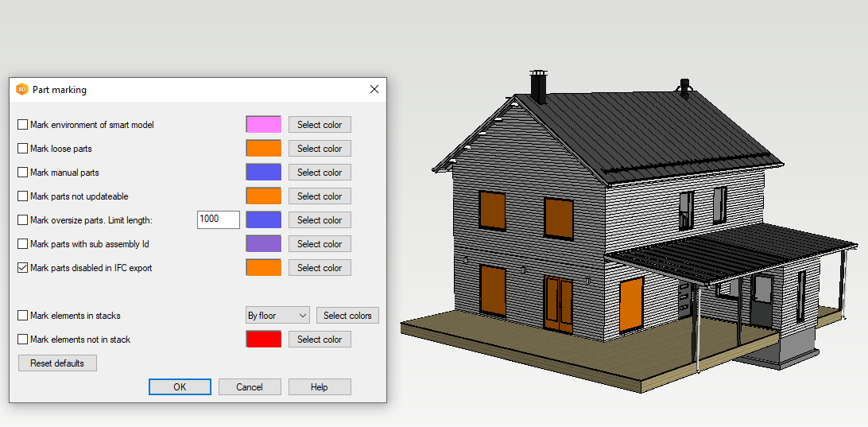Screen dimensions: 868x427
Task: Close the Part marking dialog
Action: point(374,90)
